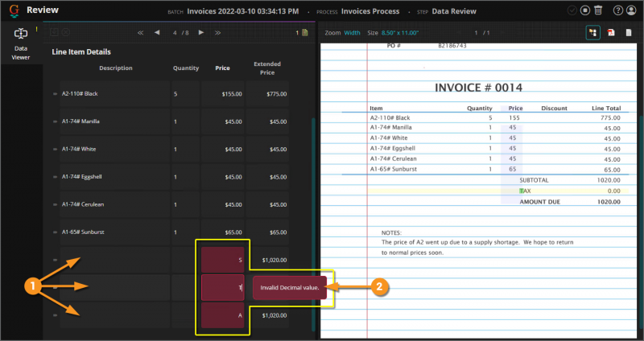
Task: Click the complete task checkmark icon
Action: point(572,10)
